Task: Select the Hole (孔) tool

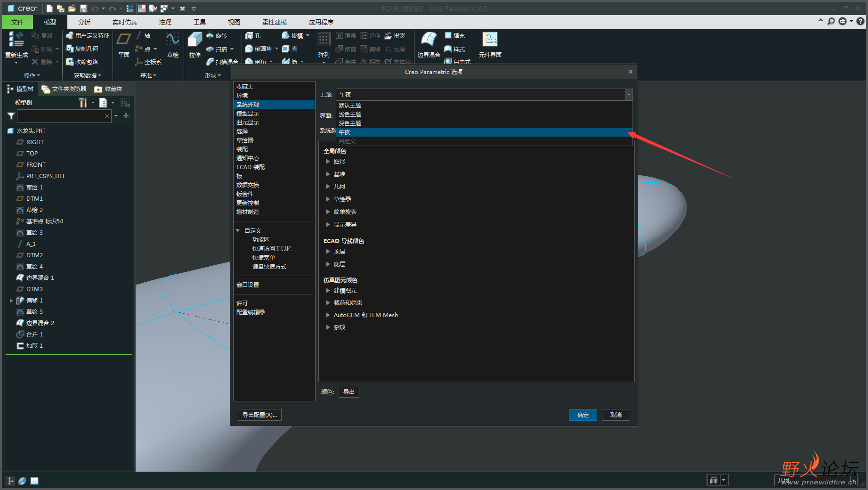Action: pos(253,36)
